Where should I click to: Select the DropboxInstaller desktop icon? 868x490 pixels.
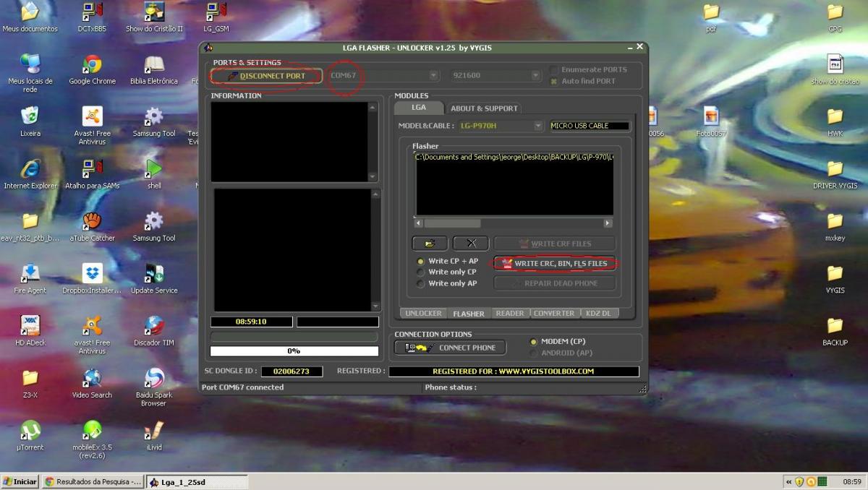tap(92, 278)
